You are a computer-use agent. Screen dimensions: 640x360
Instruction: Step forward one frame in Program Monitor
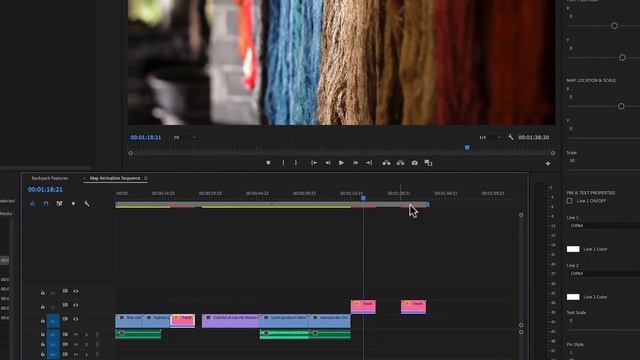point(356,163)
